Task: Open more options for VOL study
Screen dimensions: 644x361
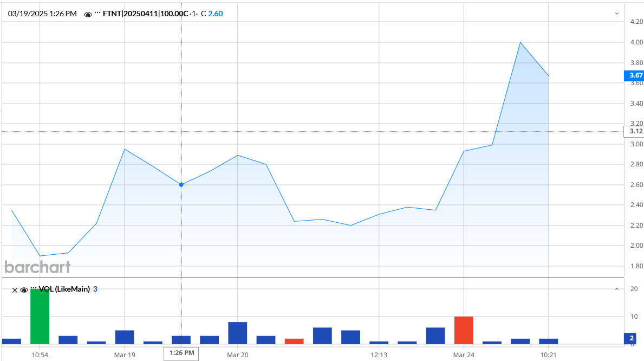Action: [34, 288]
